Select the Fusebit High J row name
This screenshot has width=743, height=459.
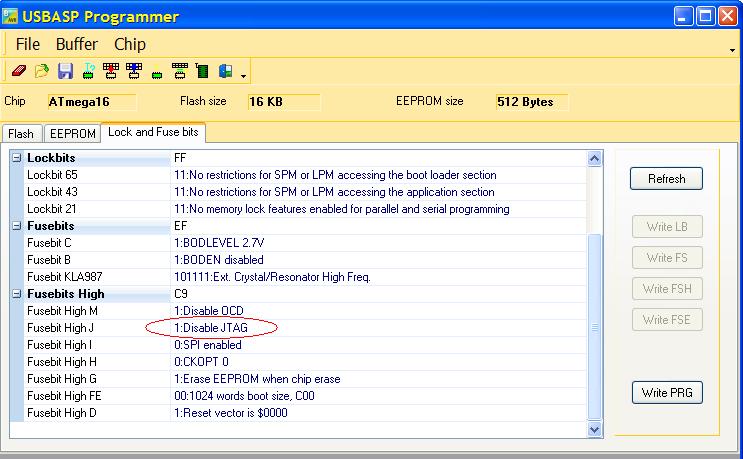coord(60,328)
